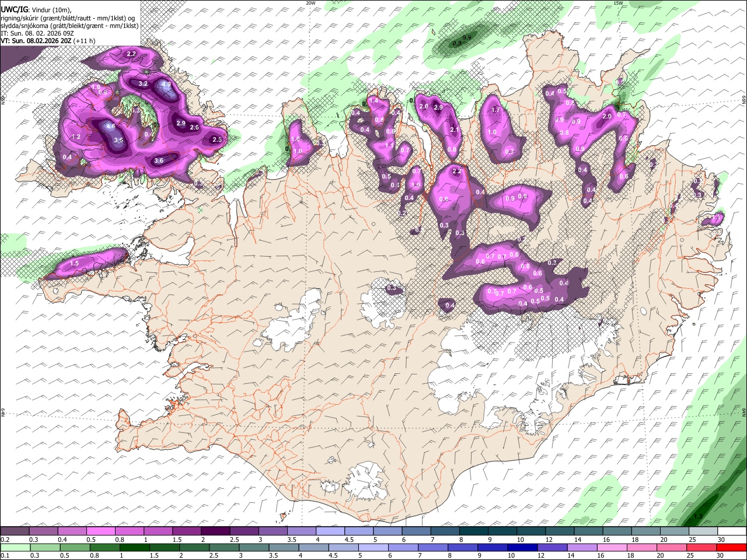Click the 'slydda/snjókoma' legend description line
The width and height of the screenshot is (747, 560).
pos(69,26)
